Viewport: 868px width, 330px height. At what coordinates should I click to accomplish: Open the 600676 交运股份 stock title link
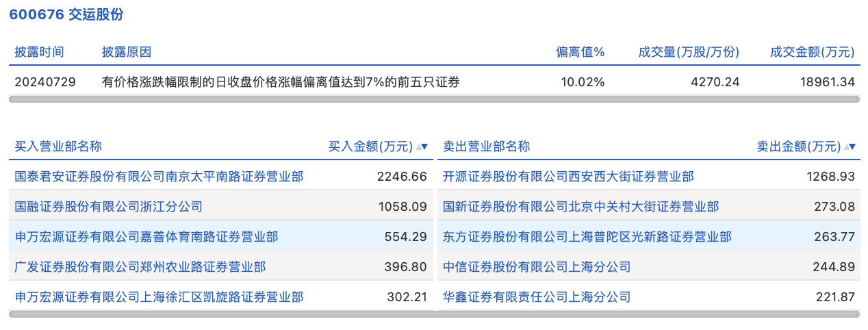(66, 15)
